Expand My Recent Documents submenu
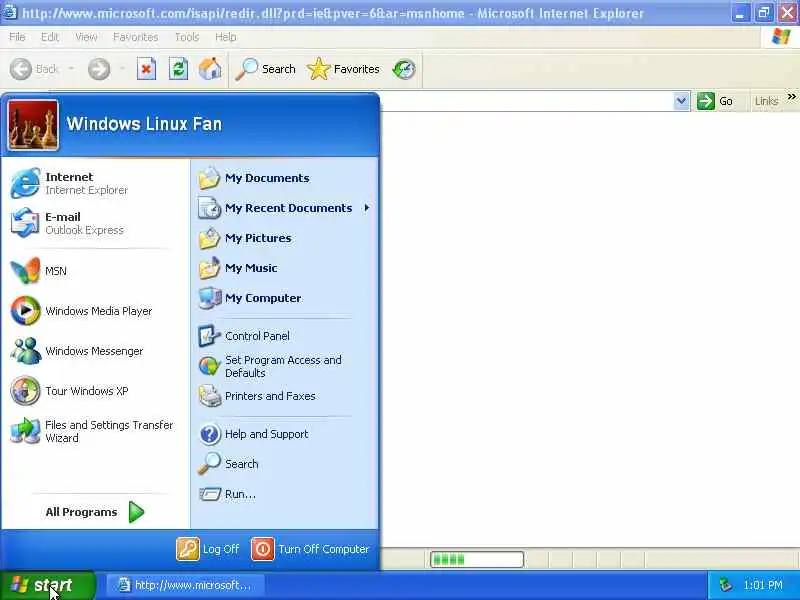800x600 pixels. pos(285,208)
